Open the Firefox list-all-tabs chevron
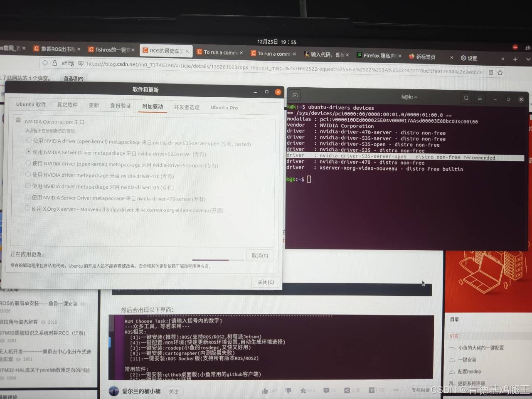 point(528,59)
